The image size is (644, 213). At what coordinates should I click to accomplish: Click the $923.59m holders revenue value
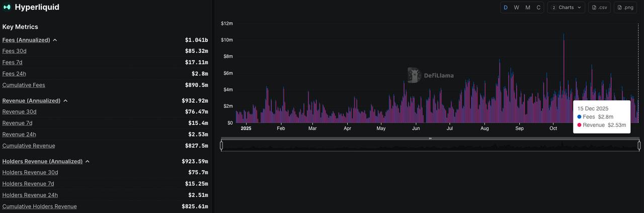195,162
